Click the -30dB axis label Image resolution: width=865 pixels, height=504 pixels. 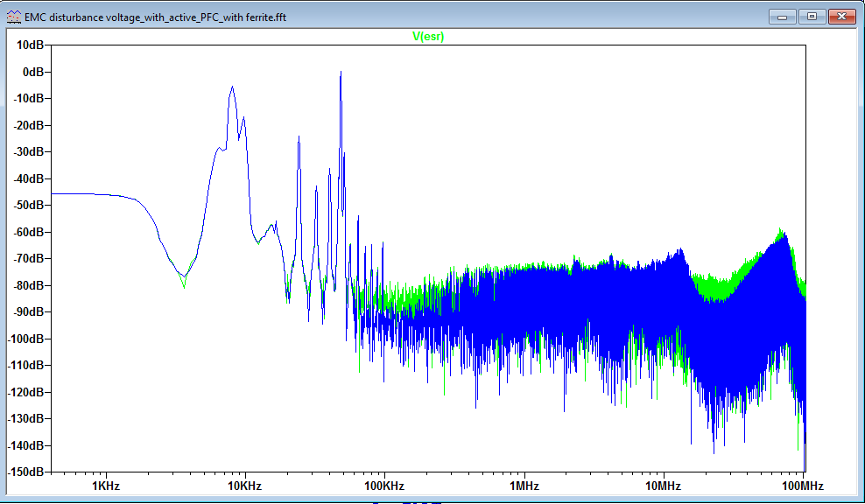[29, 151]
